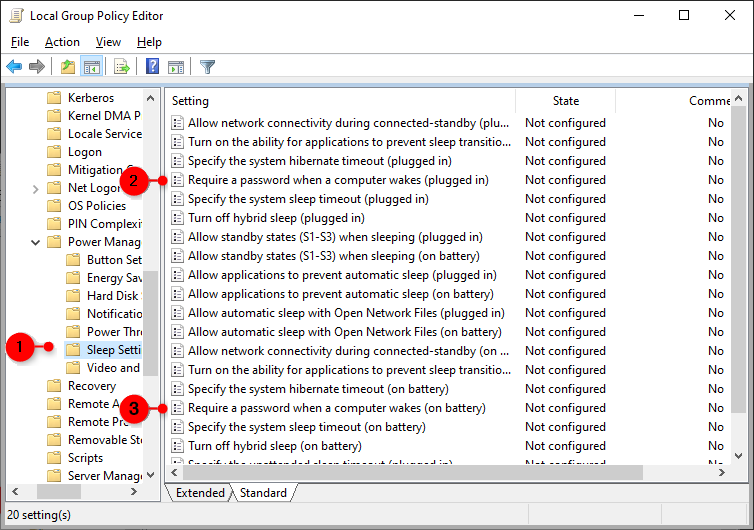Click the Filter funnel icon

(207, 67)
